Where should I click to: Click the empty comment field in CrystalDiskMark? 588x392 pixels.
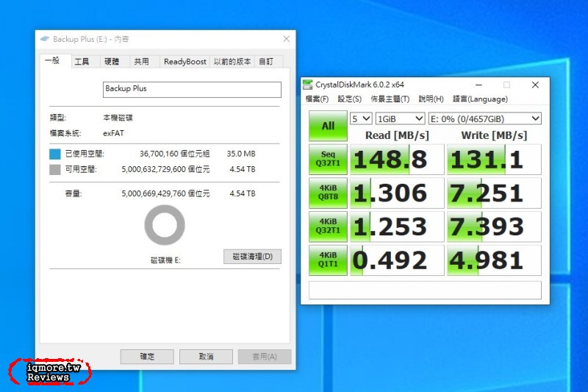coord(425,290)
